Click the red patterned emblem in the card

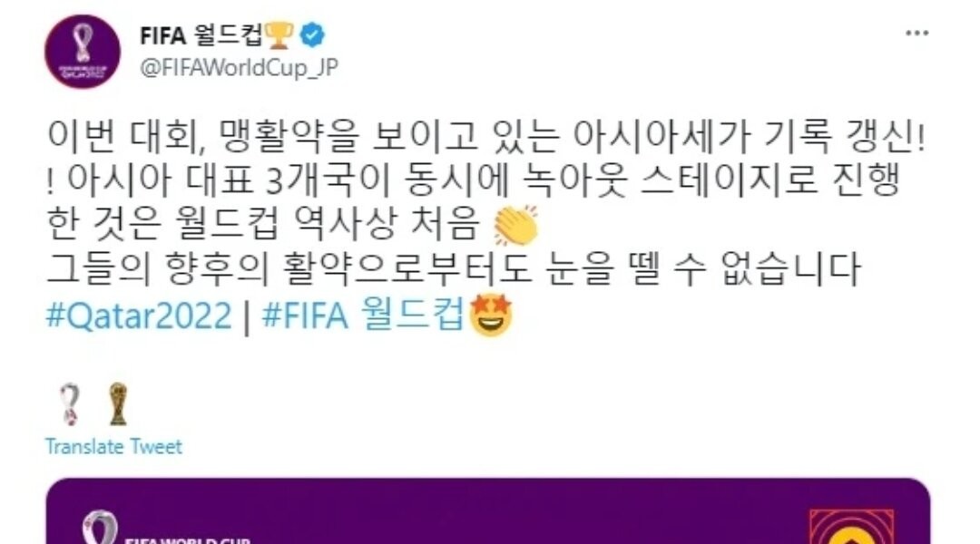point(852,527)
